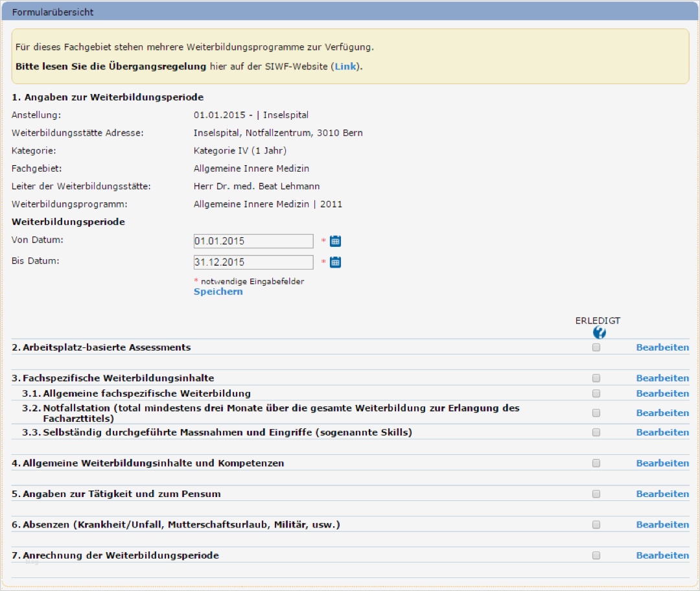Click heading '7. Anrechnung der Weiterbildungsperiode'
The height and width of the screenshot is (591, 700).
click(x=115, y=555)
